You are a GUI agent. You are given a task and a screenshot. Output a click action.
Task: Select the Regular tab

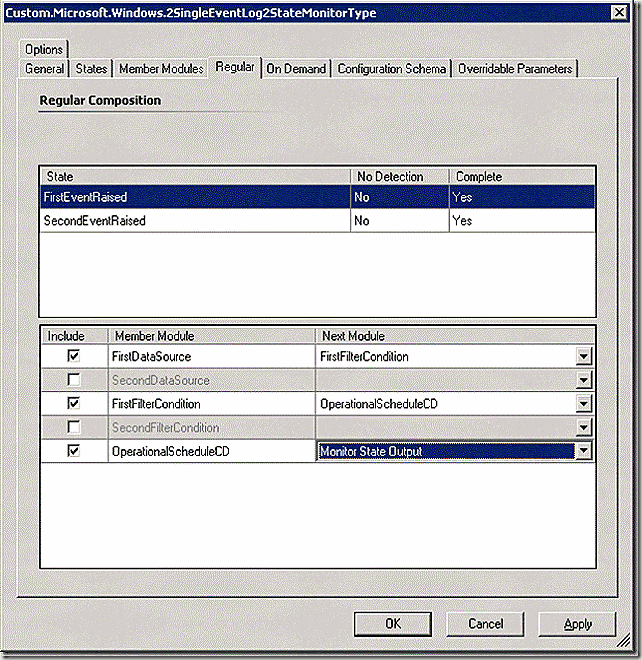click(x=235, y=67)
